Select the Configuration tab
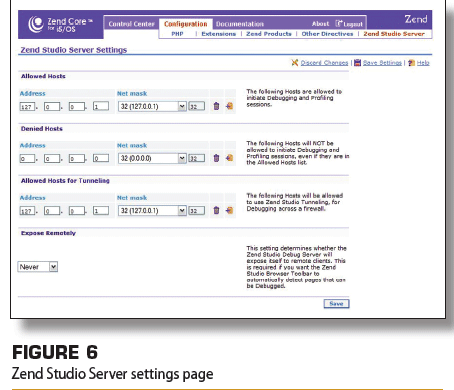Image resolution: width=454 pixels, height=390 pixels. 186,24
